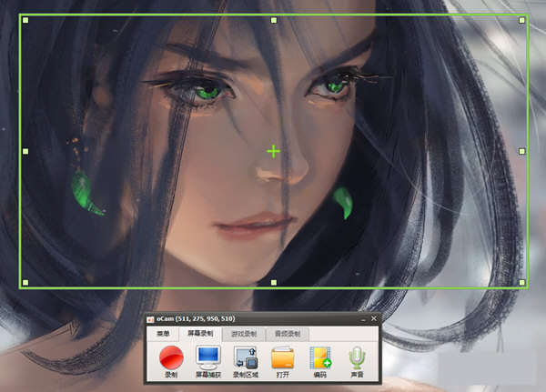Minimize the oCam window
The width and height of the screenshot is (546, 392).
pyautogui.click(x=362, y=319)
